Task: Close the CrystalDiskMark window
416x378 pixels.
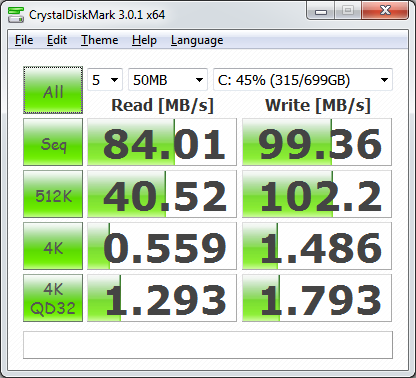Action: (x=385, y=11)
